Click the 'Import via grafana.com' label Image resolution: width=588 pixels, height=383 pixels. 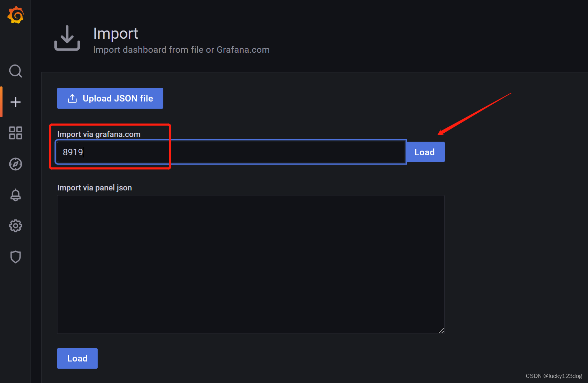pyautogui.click(x=99, y=134)
